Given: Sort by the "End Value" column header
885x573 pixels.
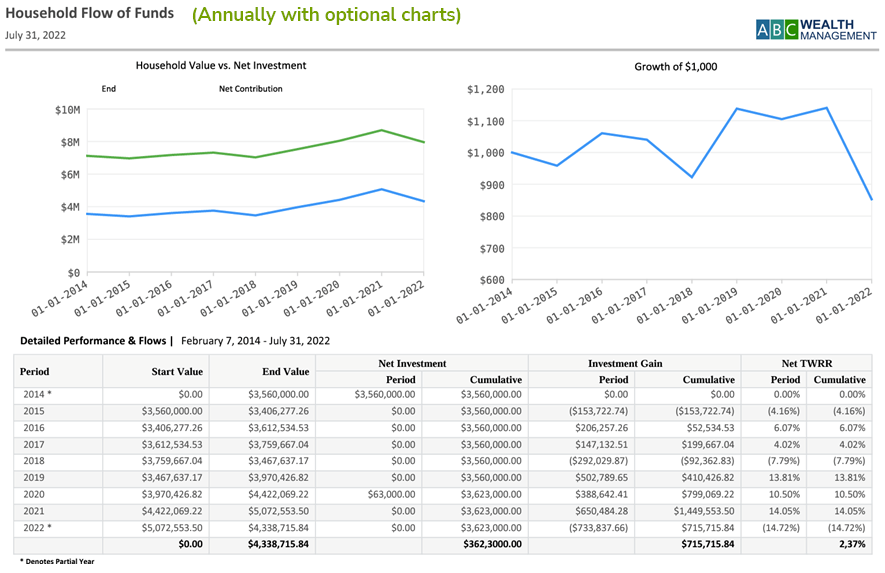Looking at the screenshot, I should (285, 372).
